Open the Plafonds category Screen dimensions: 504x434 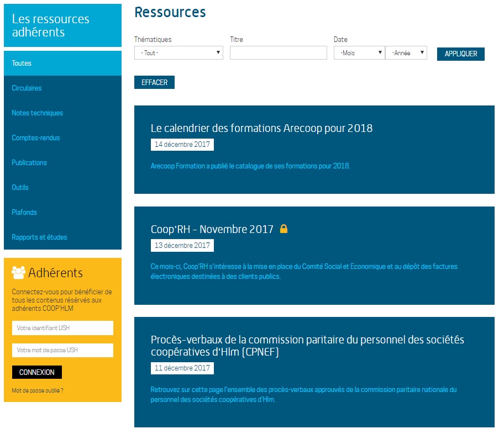pos(24,213)
